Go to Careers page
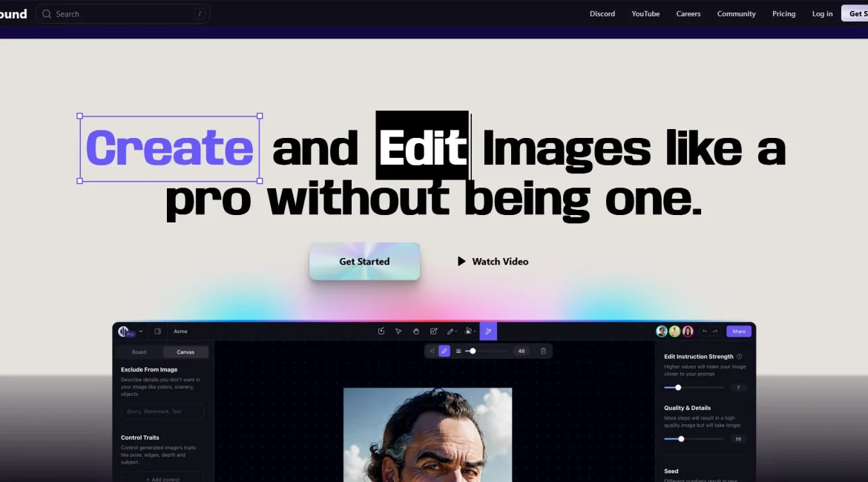The height and width of the screenshot is (482, 868). tap(688, 14)
